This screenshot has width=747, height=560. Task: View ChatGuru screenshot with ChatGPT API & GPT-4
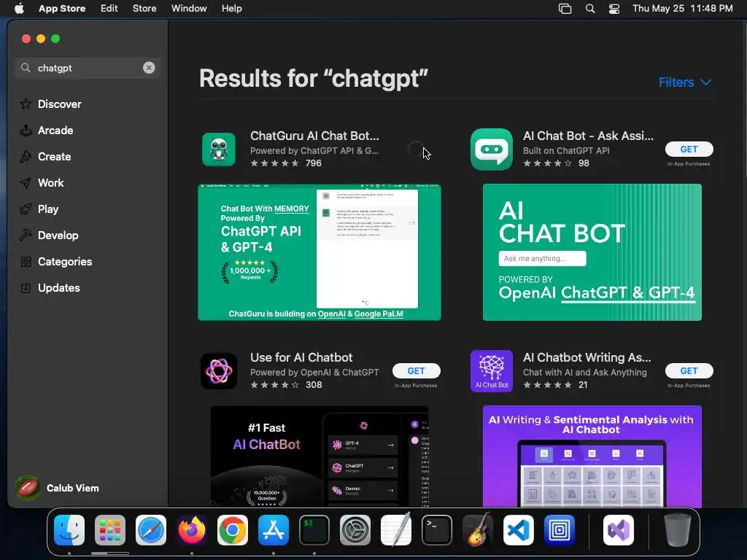(x=320, y=252)
